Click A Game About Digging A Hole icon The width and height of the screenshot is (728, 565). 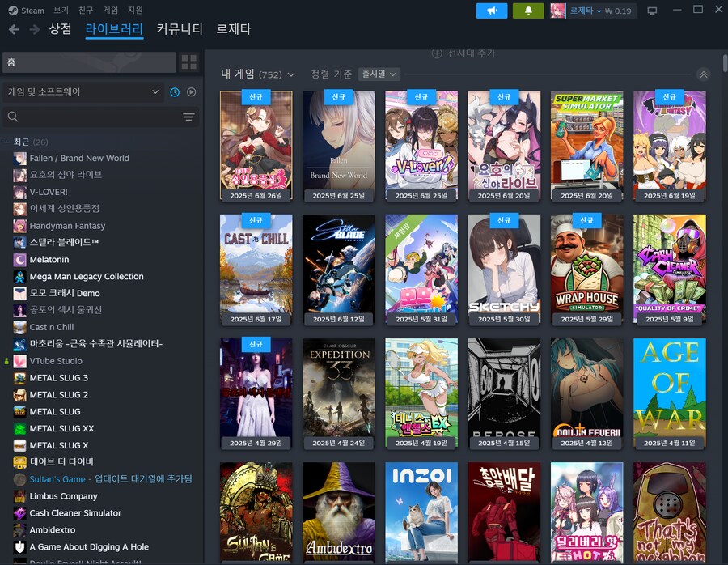pos(19,547)
